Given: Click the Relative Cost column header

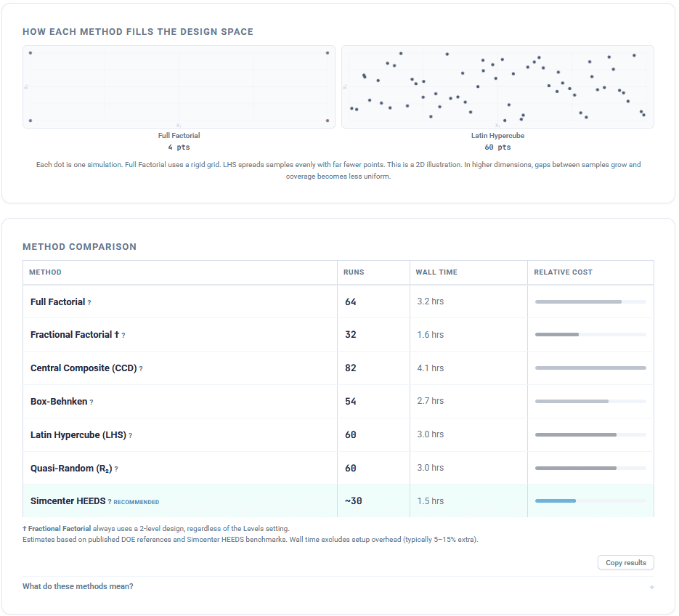Looking at the screenshot, I should tap(563, 272).
